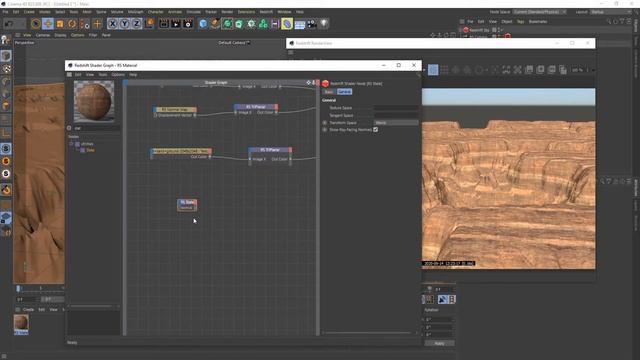Screen dimensions: 640x360
Task: Select Redshift Sky object in Object Manager
Action: [x=479, y=30]
